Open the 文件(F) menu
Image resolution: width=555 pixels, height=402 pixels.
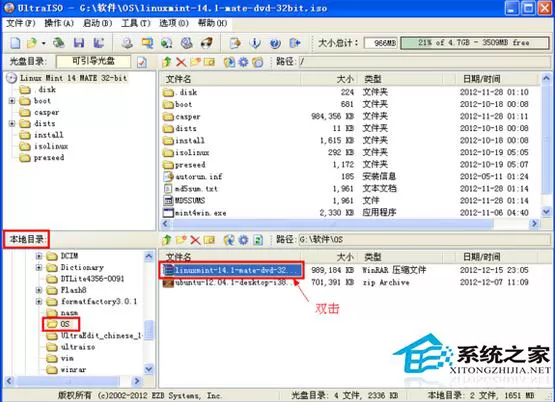(21, 23)
